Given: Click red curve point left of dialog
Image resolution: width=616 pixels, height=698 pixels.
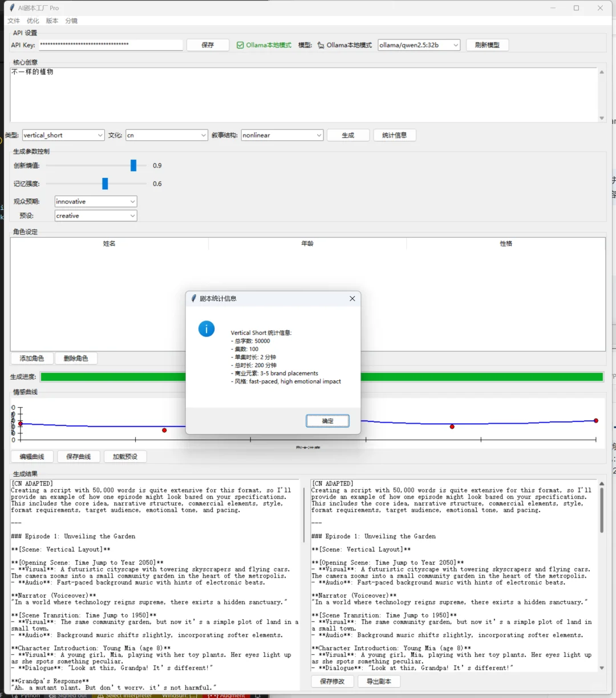Looking at the screenshot, I should point(164,430).
